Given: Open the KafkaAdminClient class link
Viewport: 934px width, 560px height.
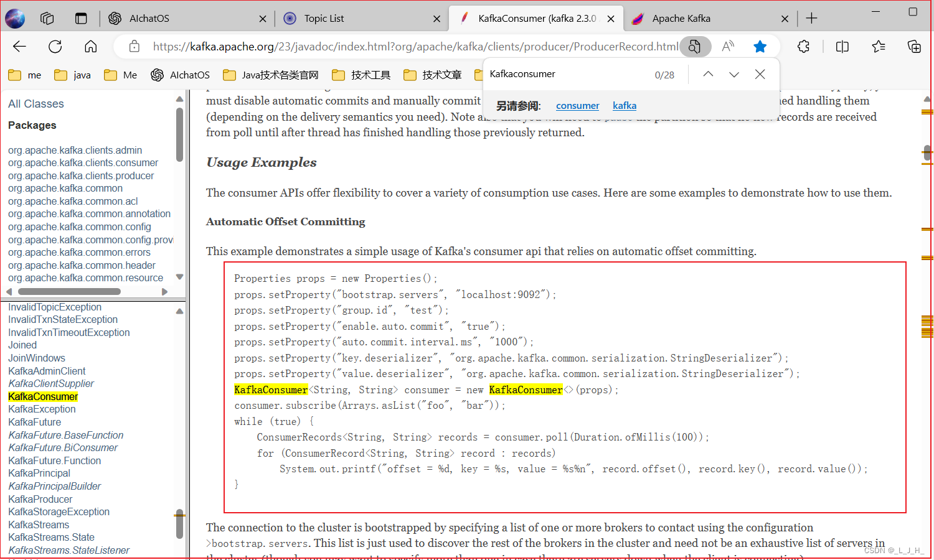Looking at the screenshot, I should (47, 371).
